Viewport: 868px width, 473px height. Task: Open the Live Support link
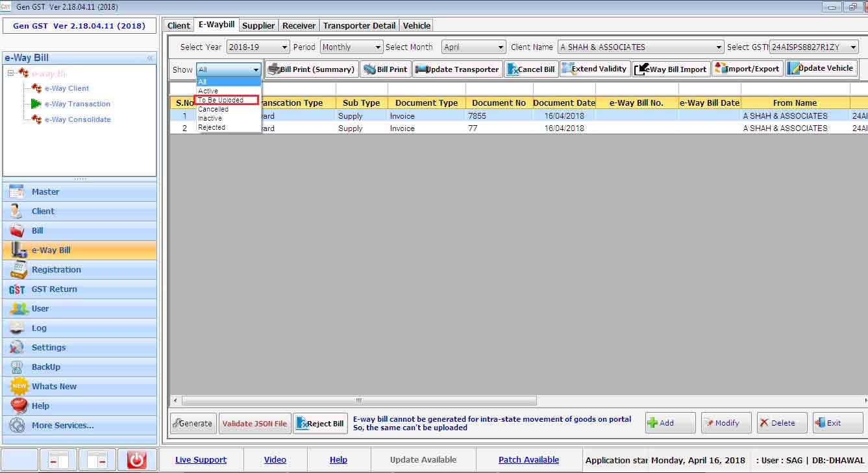tap(201, 460)
